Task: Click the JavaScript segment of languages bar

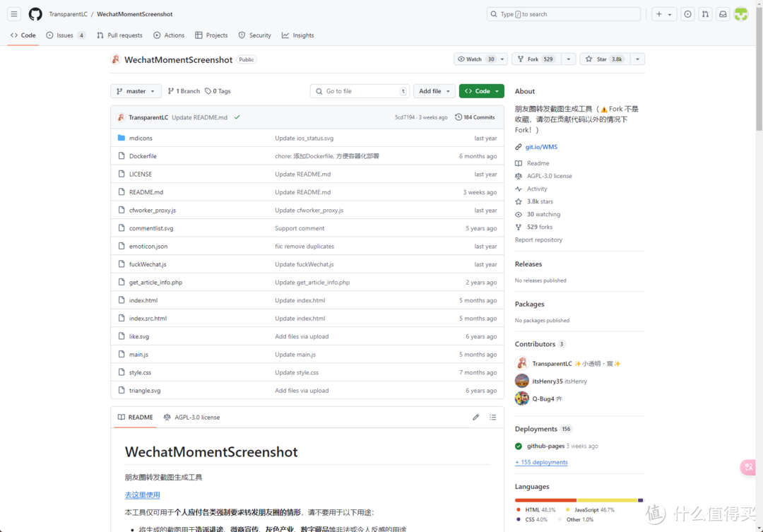Action: (x=607, y=500)
